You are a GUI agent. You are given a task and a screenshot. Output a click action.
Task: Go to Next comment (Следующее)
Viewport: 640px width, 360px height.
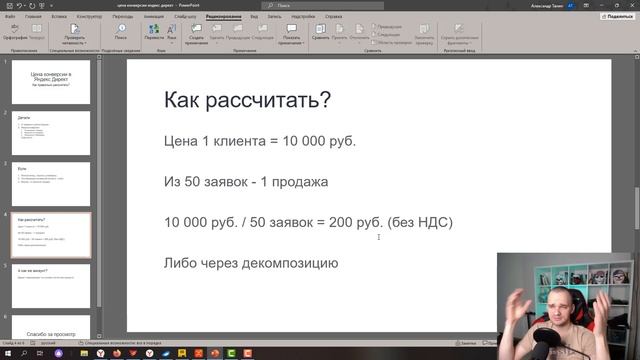pos(262,32)
